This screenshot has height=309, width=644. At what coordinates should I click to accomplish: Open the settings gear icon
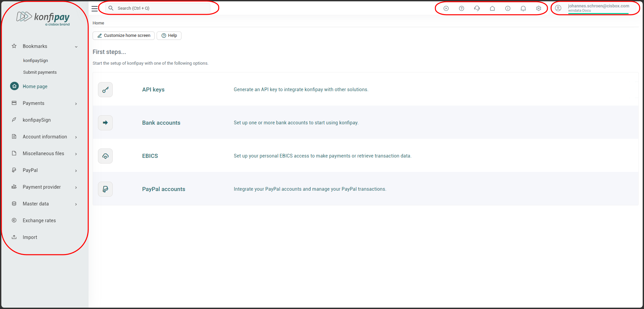coord(539,8)
